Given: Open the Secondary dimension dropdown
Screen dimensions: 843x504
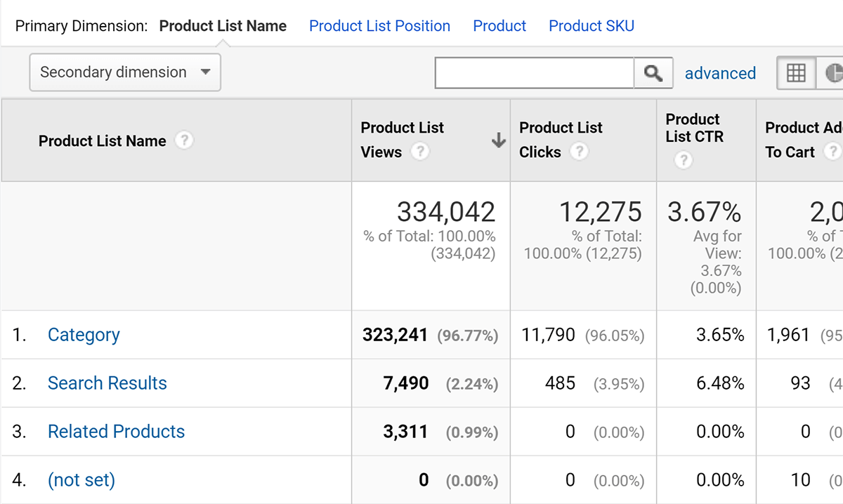Looking at the screenshot, I should click(125, 72).
